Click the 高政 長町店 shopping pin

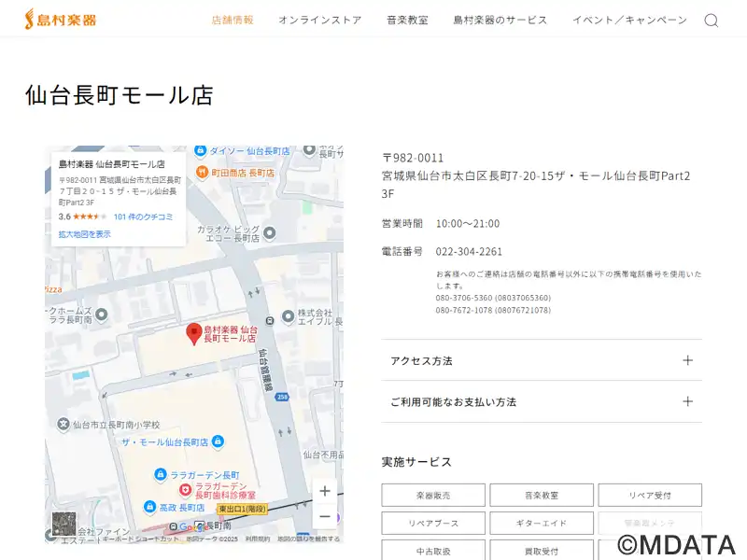[149, 507]
